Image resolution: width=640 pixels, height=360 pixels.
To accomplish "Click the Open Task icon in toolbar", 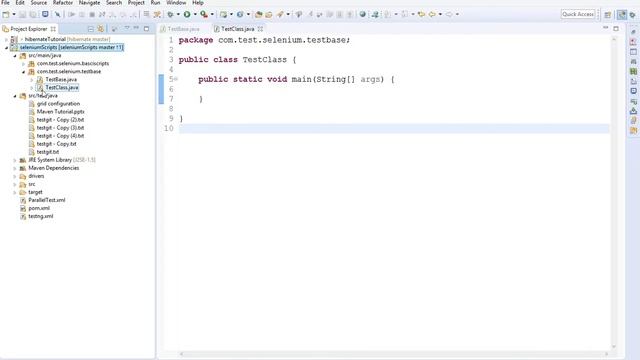I will pos(269,14).
